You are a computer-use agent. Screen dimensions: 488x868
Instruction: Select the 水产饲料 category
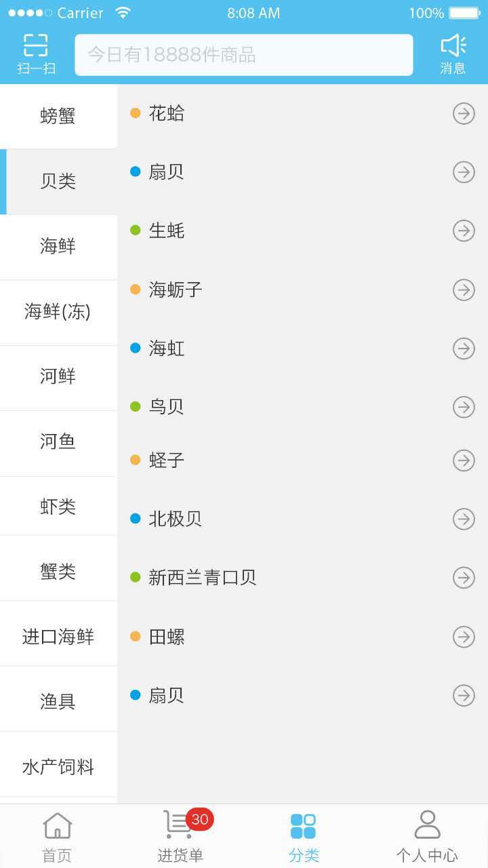click(x=58, y=767)
